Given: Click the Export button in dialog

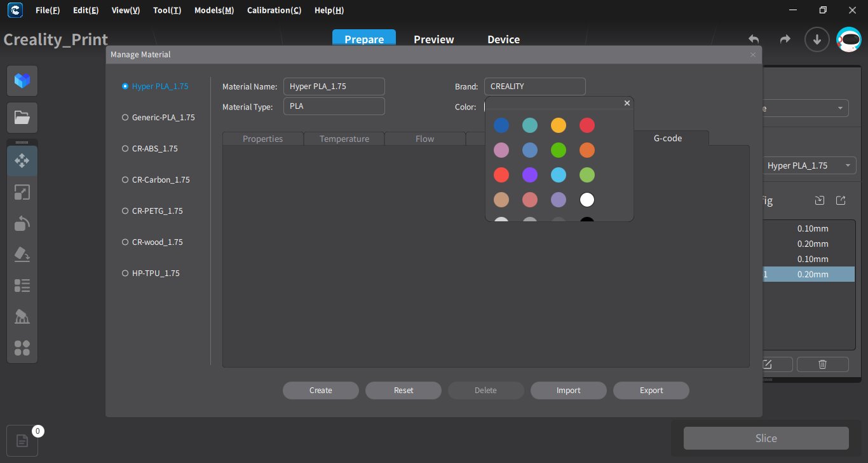Looking at the screenshot, I should (651, 390).
